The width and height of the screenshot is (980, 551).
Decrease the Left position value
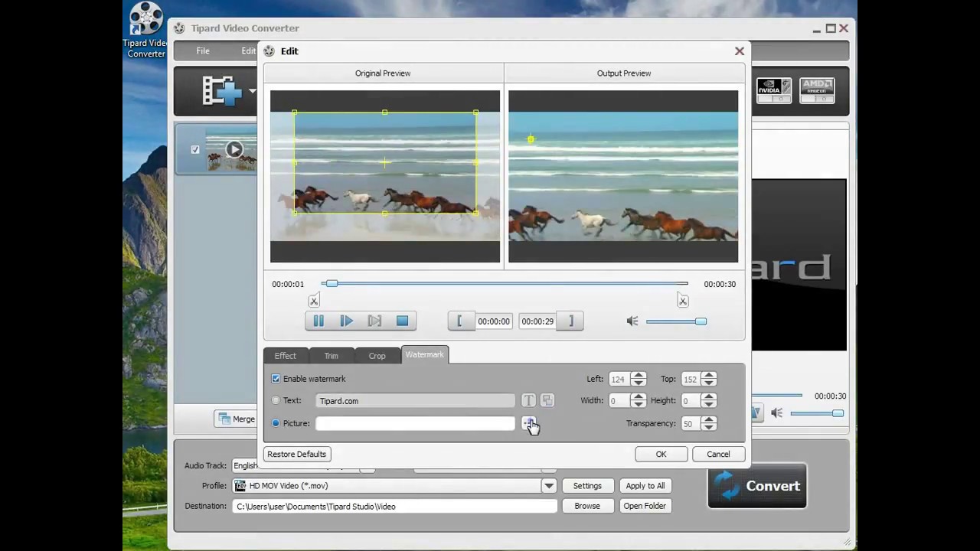pos(639,383)
